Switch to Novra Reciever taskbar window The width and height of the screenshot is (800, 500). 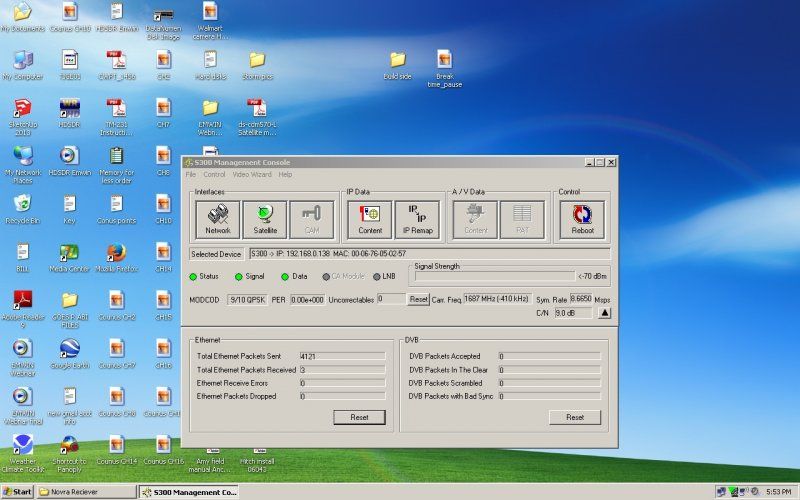point(87,492)
